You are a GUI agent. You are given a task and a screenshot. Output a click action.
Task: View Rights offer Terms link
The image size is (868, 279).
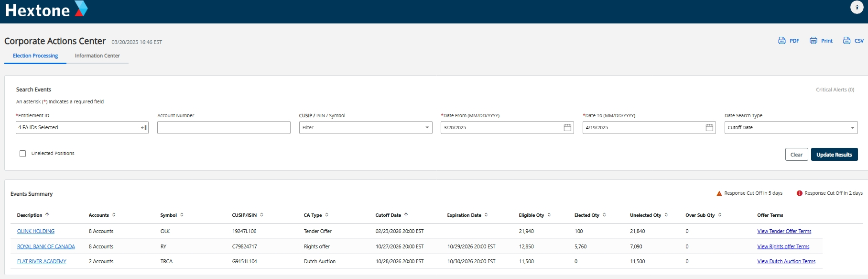[783, 246]
